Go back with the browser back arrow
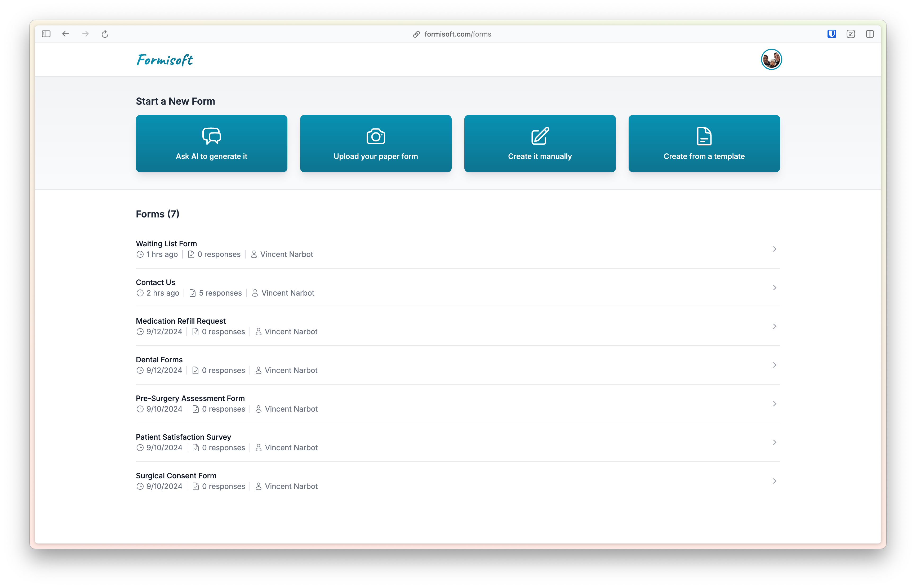This screenshot has height=588, width=916. 66,34
